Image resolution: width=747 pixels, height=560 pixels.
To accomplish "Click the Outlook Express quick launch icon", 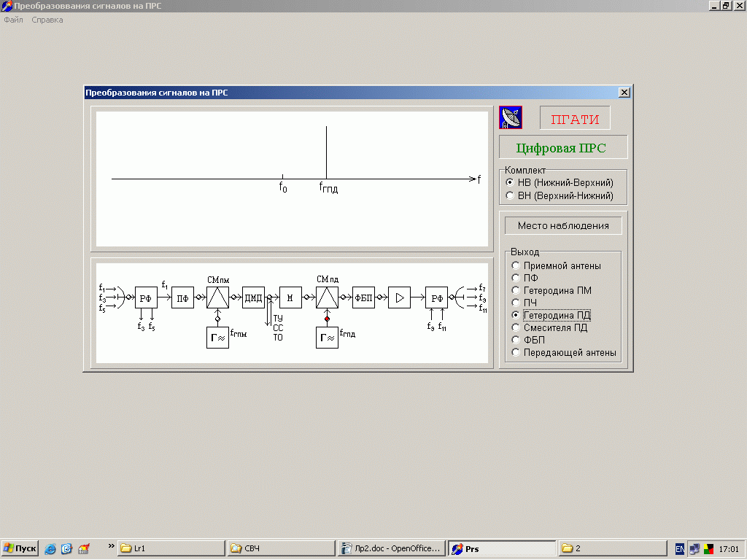I will [x=66, y=548].
